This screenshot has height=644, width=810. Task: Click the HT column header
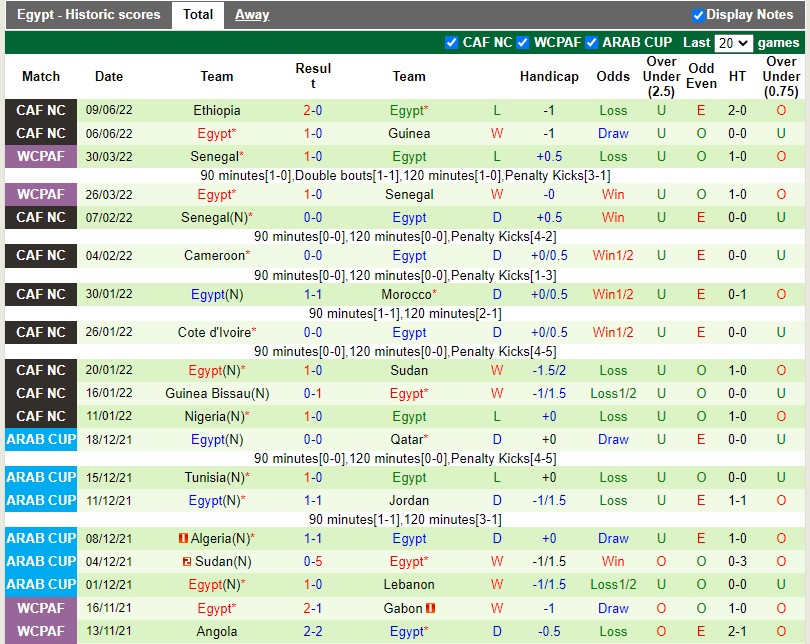click(737, 76)
